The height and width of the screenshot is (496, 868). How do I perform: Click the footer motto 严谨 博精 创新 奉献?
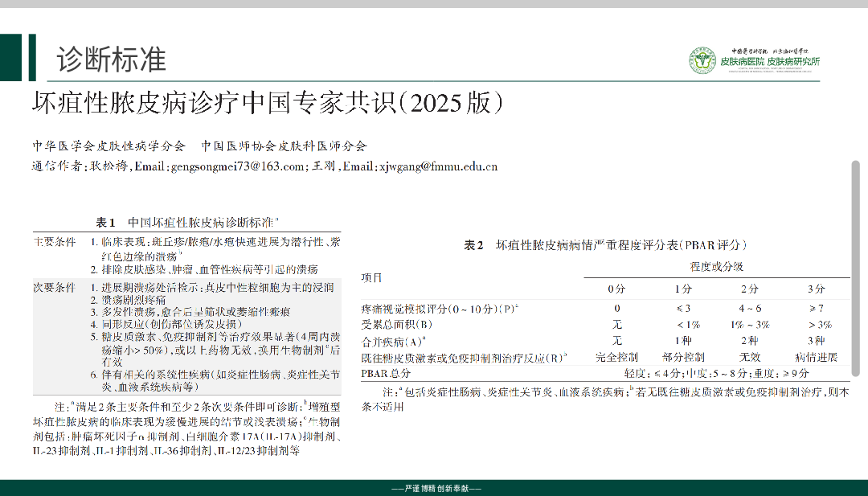click(x=435, y=488)
